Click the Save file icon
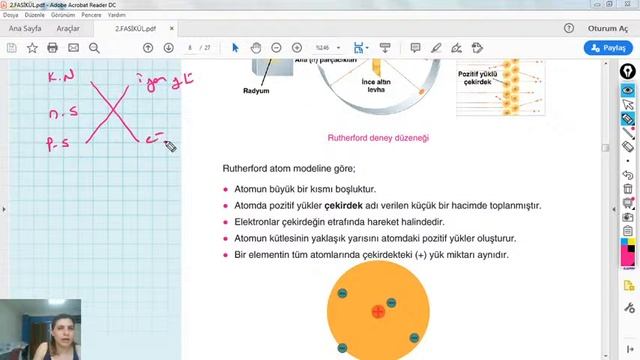Image resolution: width=640 pixels, height=360 pixels. point(12,48)
